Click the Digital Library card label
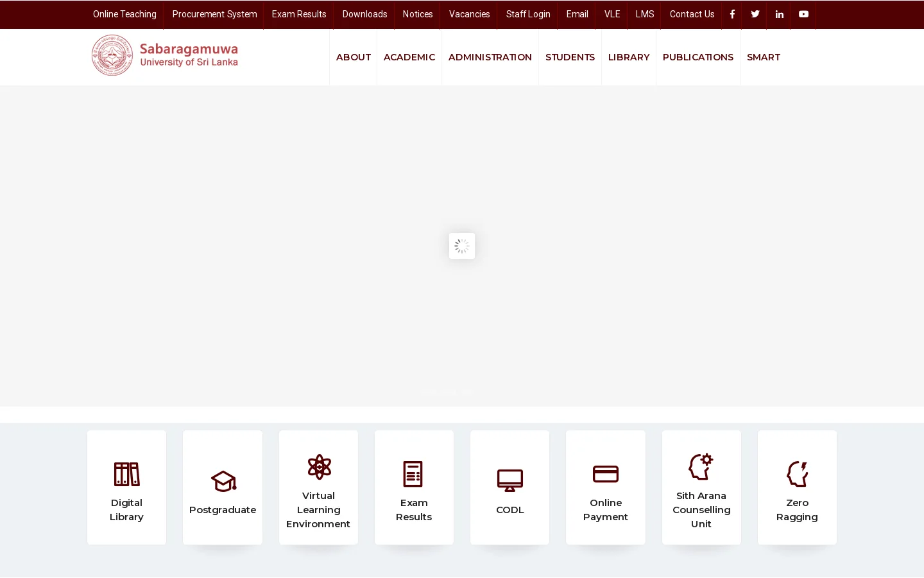 pos(126,510)
